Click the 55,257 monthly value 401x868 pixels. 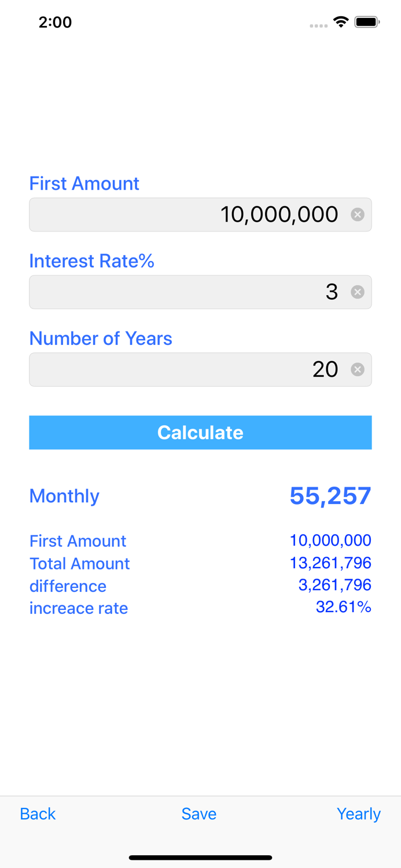330,495
